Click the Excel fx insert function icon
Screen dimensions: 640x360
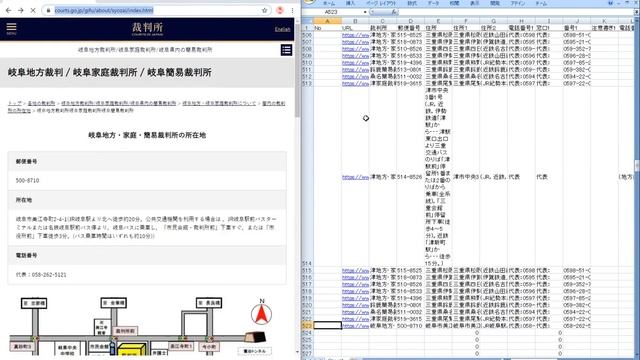[x=394, y=12]
